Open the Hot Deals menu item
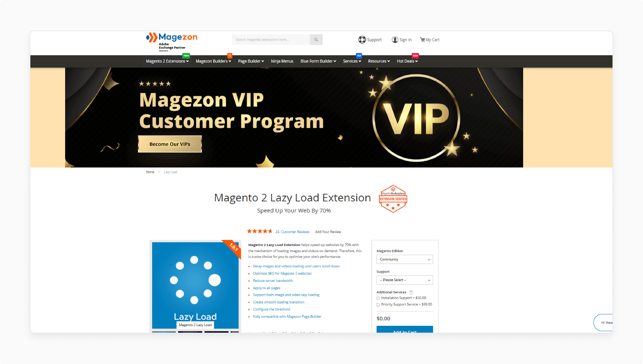 [406, 61]
